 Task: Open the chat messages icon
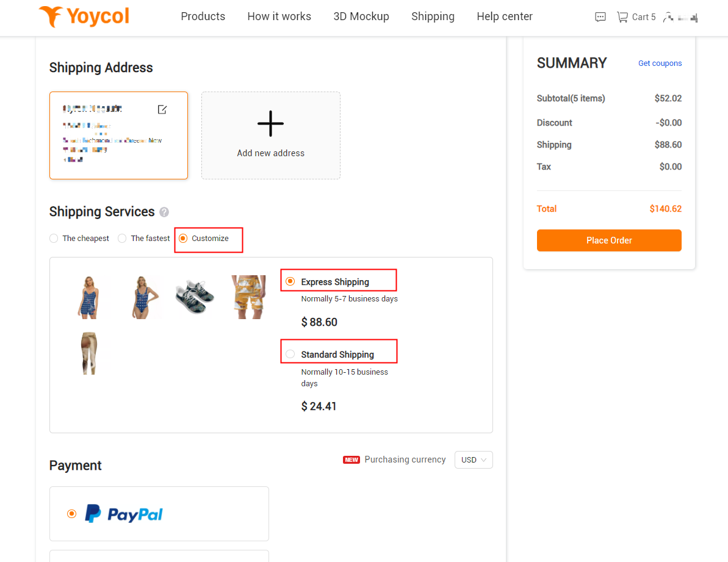click(x=600, y=17)
